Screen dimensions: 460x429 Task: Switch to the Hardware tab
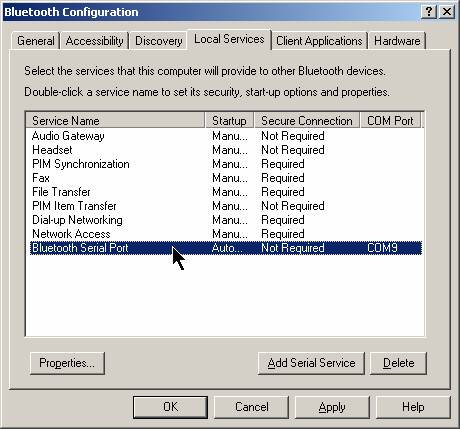click(x=397, y=41)
